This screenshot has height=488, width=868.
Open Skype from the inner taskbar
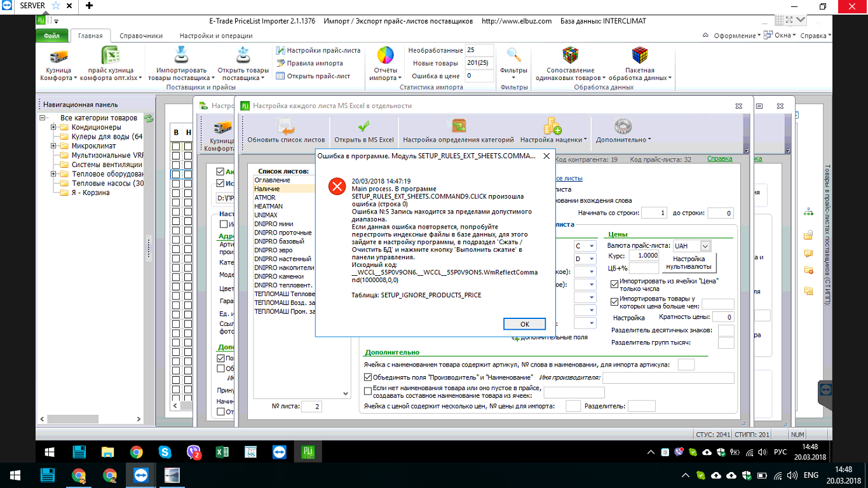pos(165,452)
